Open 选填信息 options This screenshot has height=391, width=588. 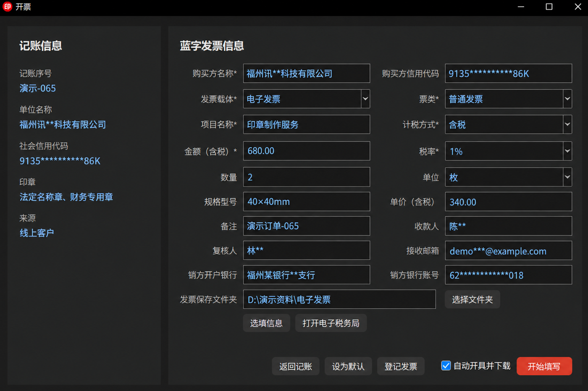(x=266, y=323)
